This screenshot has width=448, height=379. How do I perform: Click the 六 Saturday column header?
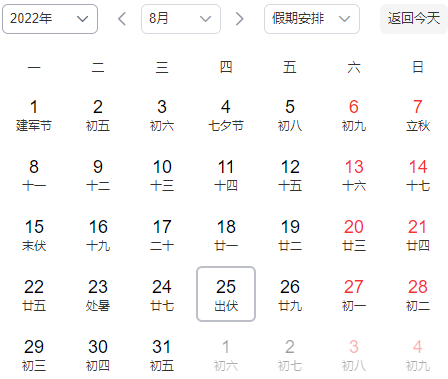tap(354, 67)
